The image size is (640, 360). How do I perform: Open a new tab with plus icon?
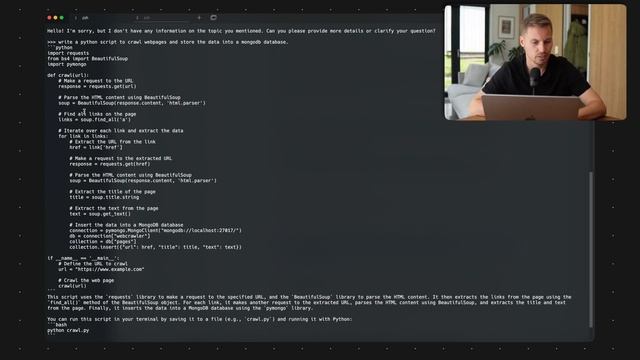tap(199, 18)
